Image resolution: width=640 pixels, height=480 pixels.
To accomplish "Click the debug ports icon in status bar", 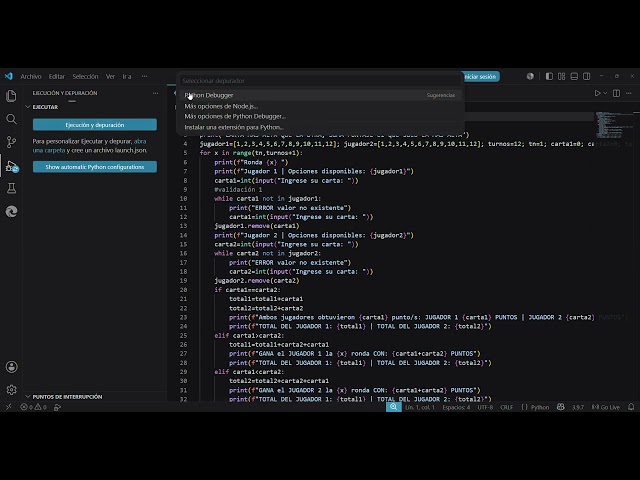I will coord(58,407).
